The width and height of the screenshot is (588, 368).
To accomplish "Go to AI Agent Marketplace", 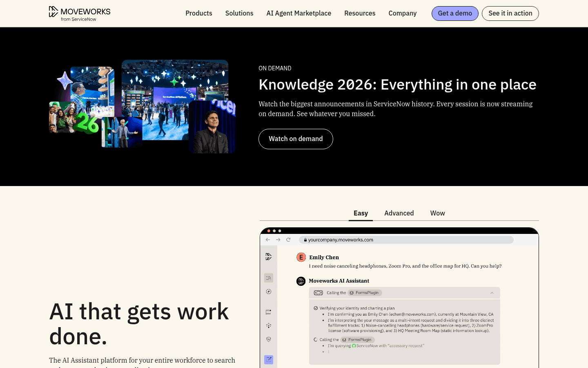I will [299, 13].
